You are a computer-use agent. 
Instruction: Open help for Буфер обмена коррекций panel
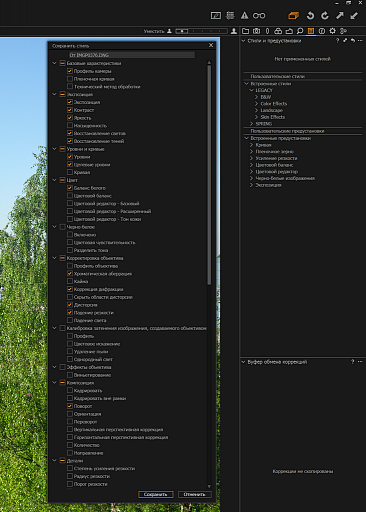click(x=352, y=362)
